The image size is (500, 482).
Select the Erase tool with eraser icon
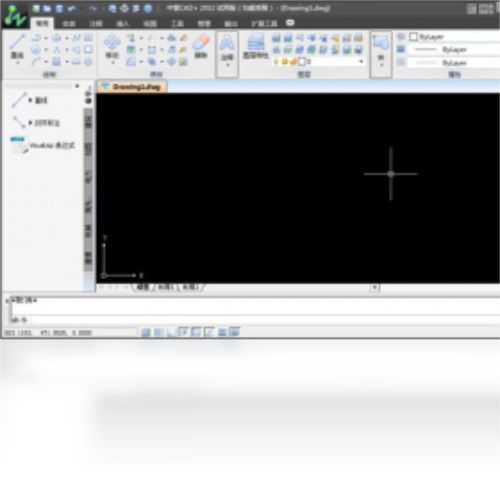[x=201, y=46]
